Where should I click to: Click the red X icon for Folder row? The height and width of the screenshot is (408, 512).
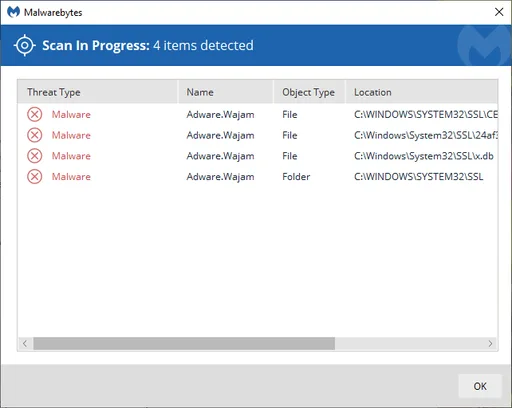[35, 177]
